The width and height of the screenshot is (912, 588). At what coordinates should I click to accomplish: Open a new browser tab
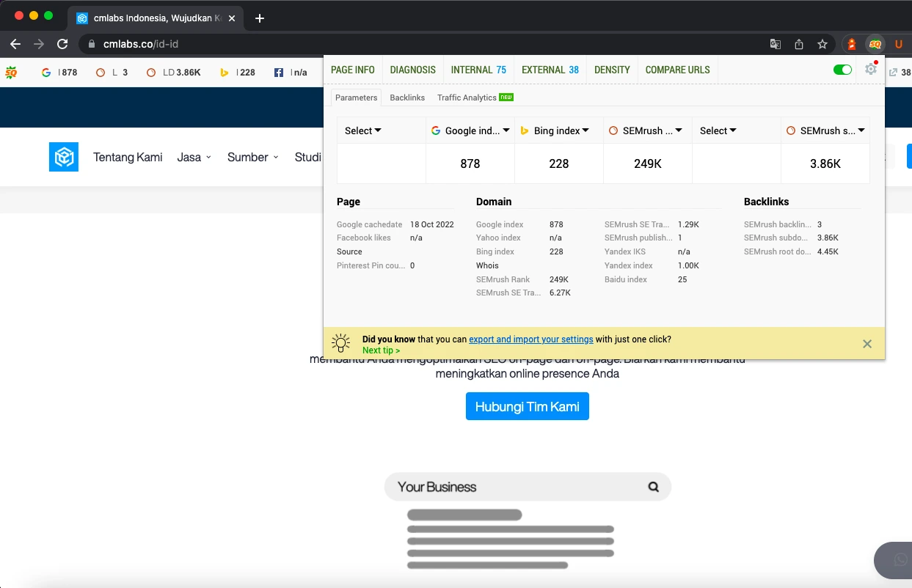pyautogui.click(x=259, y=18)
